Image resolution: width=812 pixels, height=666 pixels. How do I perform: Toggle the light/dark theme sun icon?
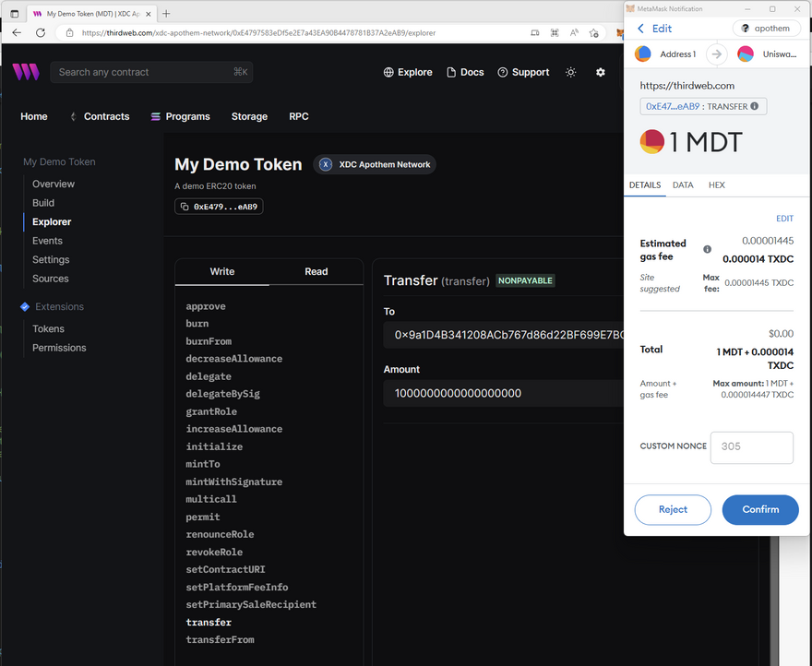[570, 72]
